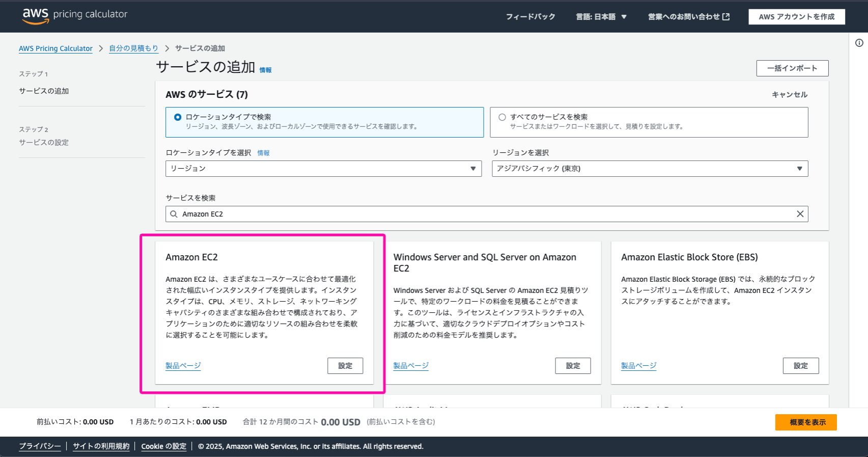Click キャンセル in the services panel

[790, 95]
